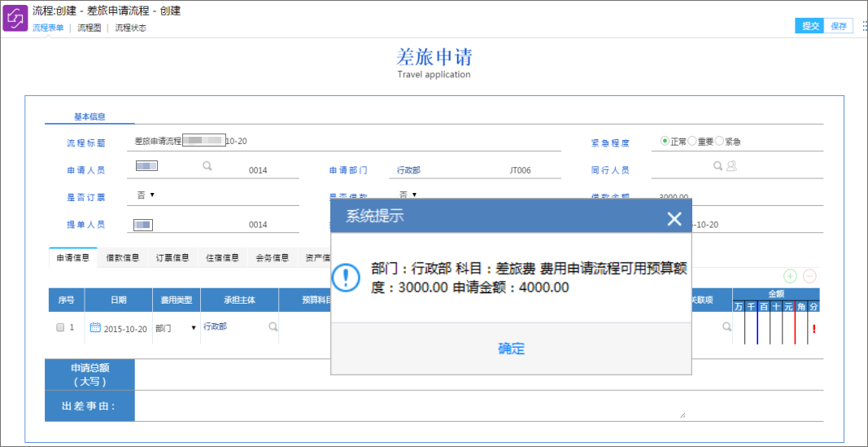Open the 流程表单 tab
The image size is (868, 447).
(x=48, y=28)
